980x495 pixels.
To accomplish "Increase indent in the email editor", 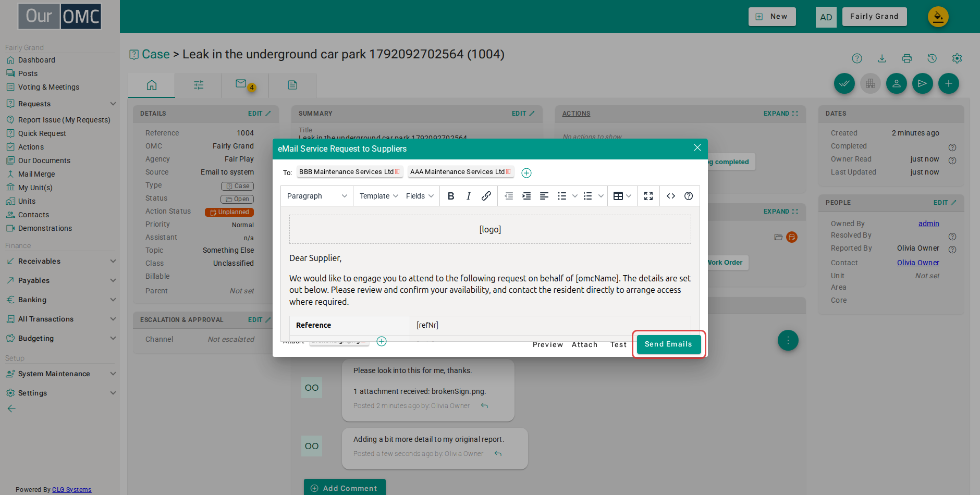I will click(x=526, y=196).
